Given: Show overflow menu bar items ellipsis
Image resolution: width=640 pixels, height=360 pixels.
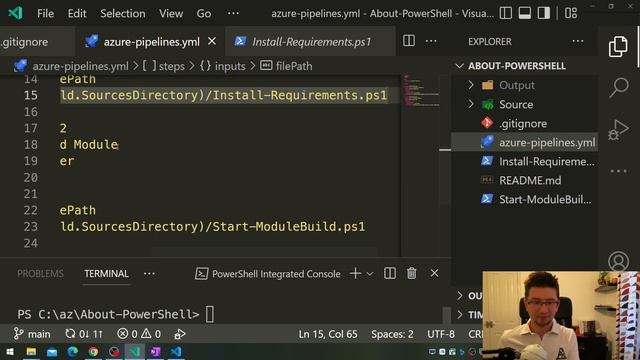Looking at the screenshot, I should pos(233,13).
